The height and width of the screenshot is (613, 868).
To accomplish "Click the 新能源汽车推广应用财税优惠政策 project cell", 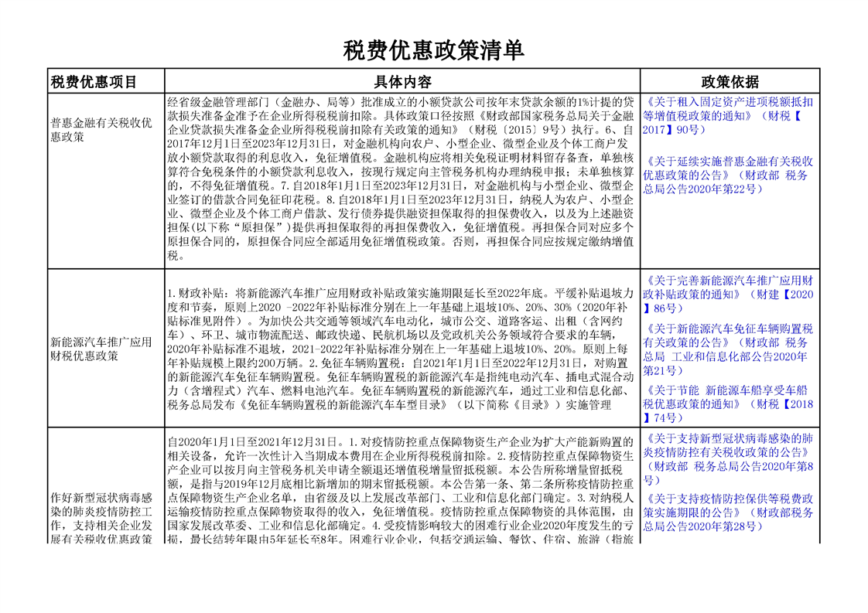I will pyautogui.click(x=101, y=349).
